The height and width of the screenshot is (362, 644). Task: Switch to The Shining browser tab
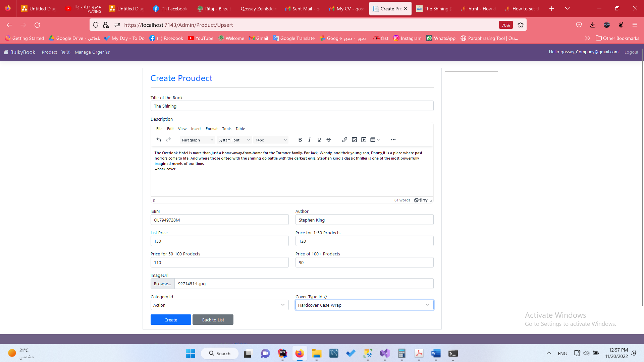(434, 8)
